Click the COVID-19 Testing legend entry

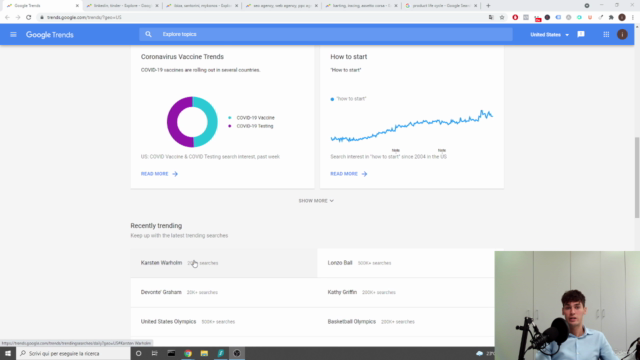[251, 126]
